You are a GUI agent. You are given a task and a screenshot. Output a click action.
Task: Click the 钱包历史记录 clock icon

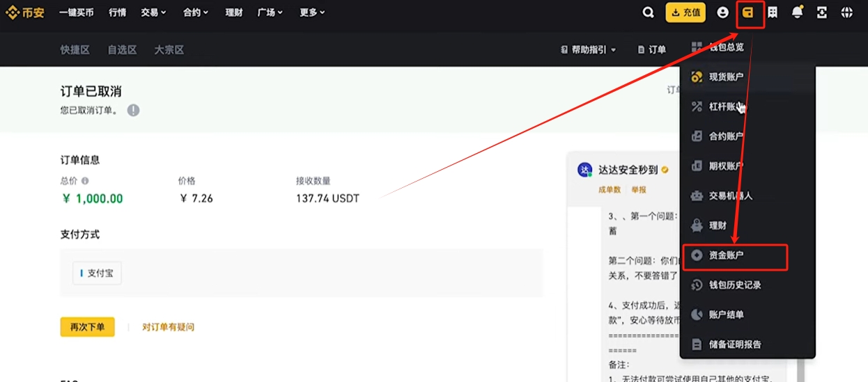pos(696,285)
